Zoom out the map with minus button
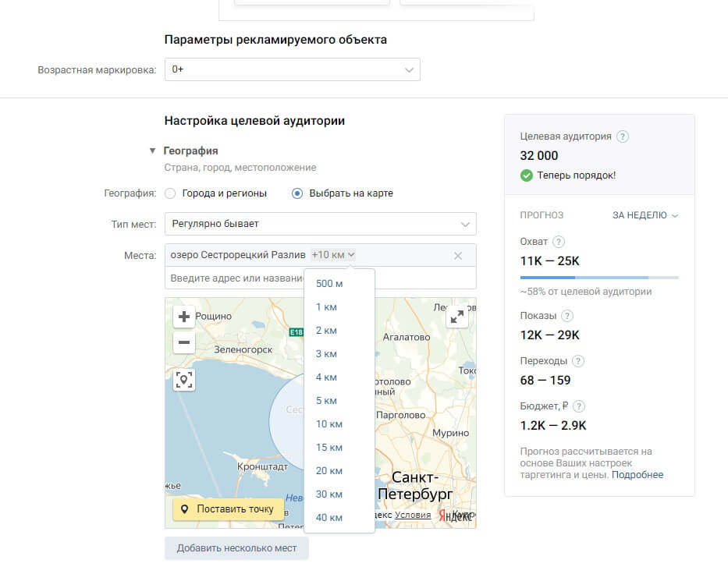Screen dimensions: 728x574 pos(184,342)
